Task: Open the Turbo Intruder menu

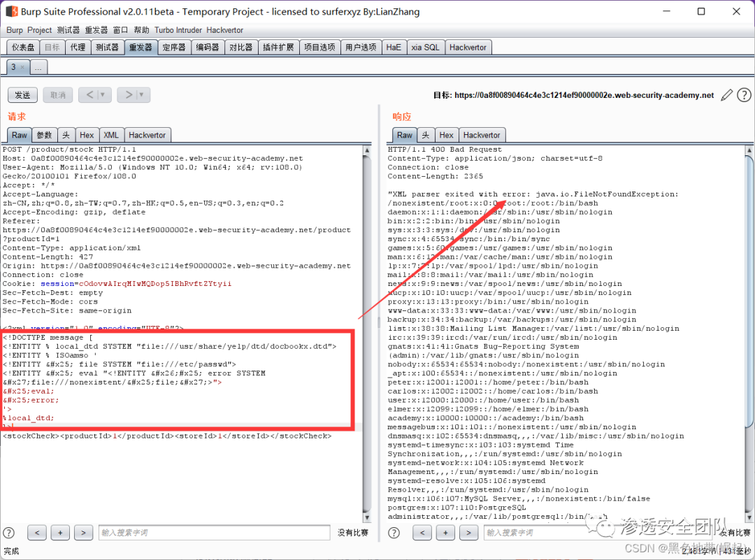Action: pos(178,30)
